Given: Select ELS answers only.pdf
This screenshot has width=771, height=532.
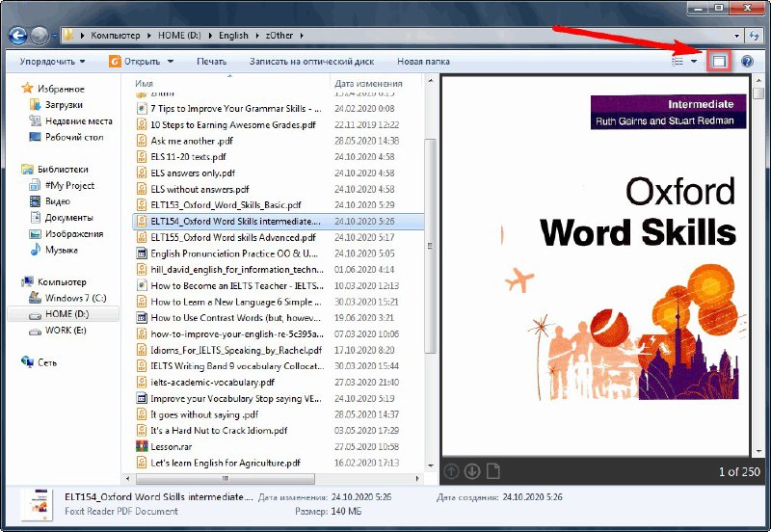Looking at the screenshot, I should (x=193, y=173).
